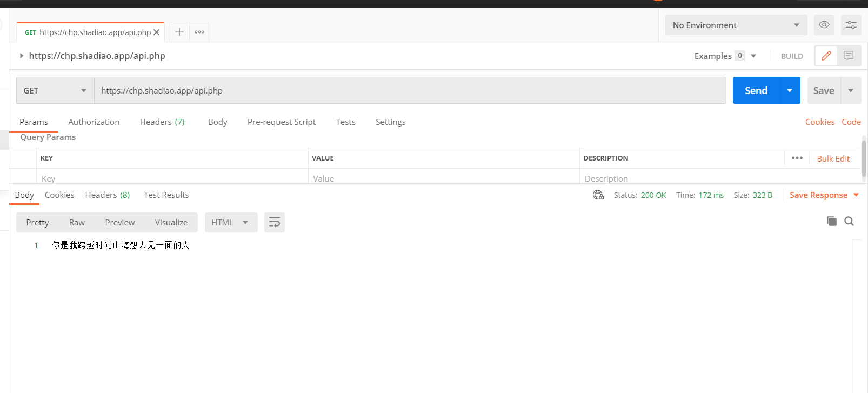Select the Visualize response view
The width and height of the screenshot is (868, 393).
pyautogui.click(x=171, y=222)
